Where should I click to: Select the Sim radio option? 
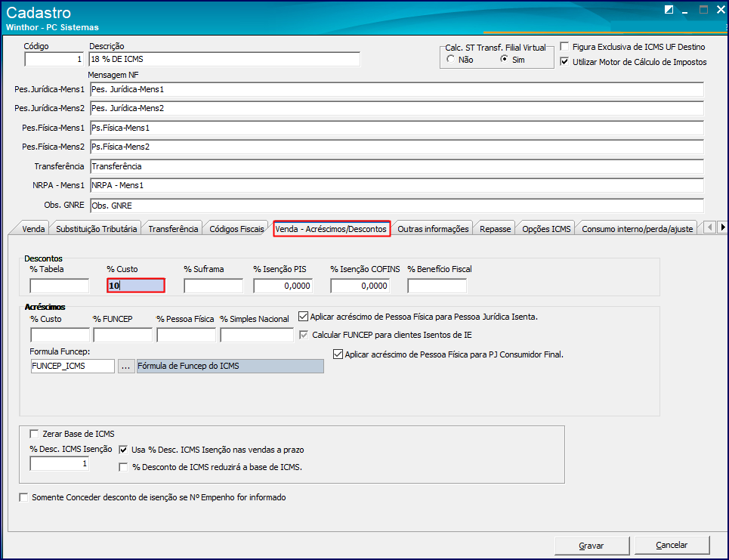504,59
